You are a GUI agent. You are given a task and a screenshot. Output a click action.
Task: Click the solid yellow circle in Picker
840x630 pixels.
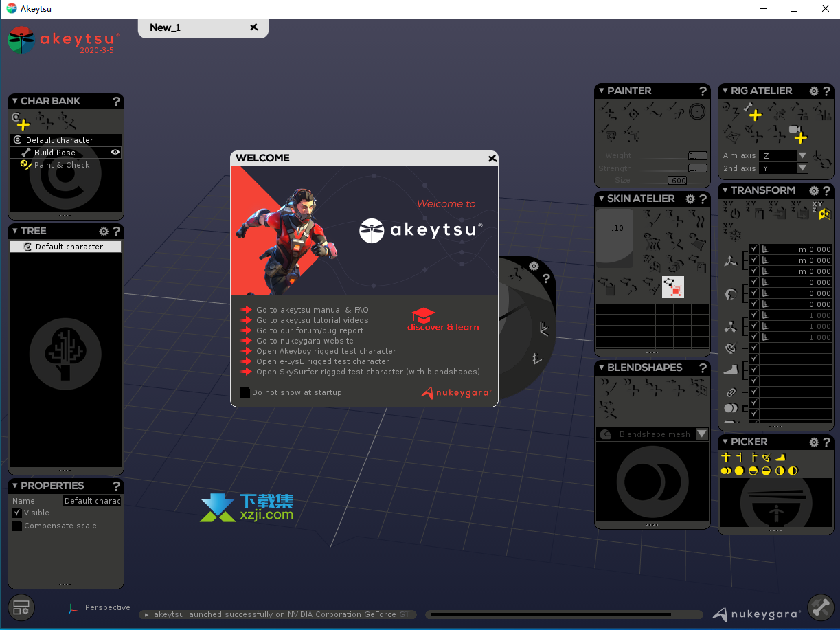click(x=739, y=471)
